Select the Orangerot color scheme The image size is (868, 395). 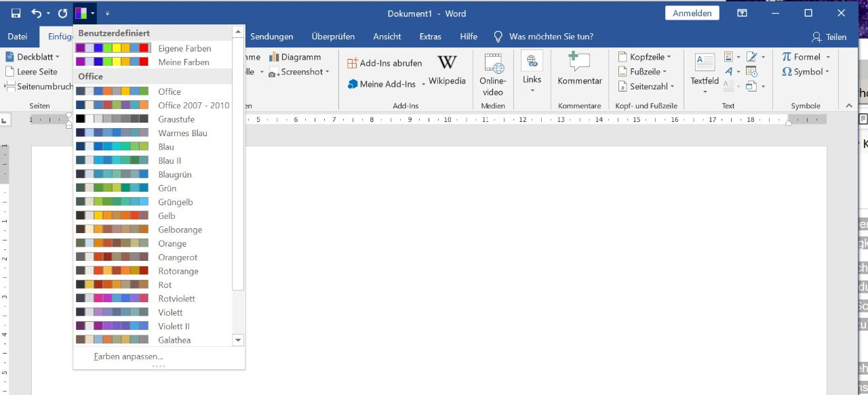click(x=153, y=257)
